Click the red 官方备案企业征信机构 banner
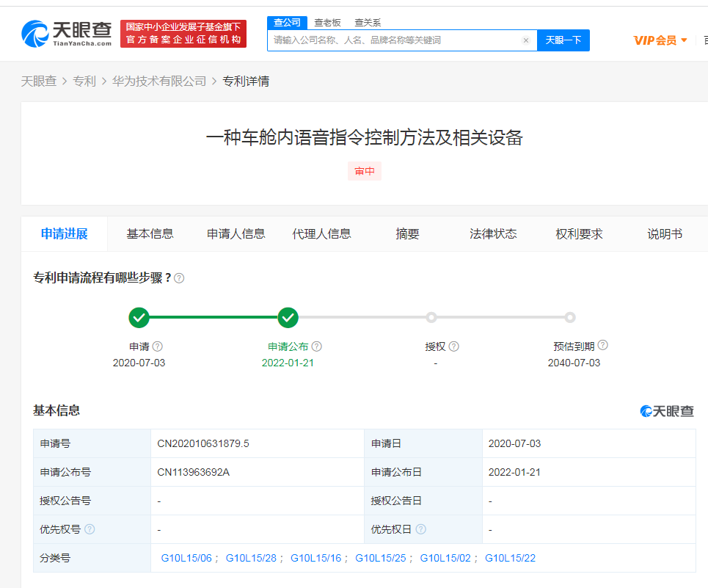 coord(183,34)
